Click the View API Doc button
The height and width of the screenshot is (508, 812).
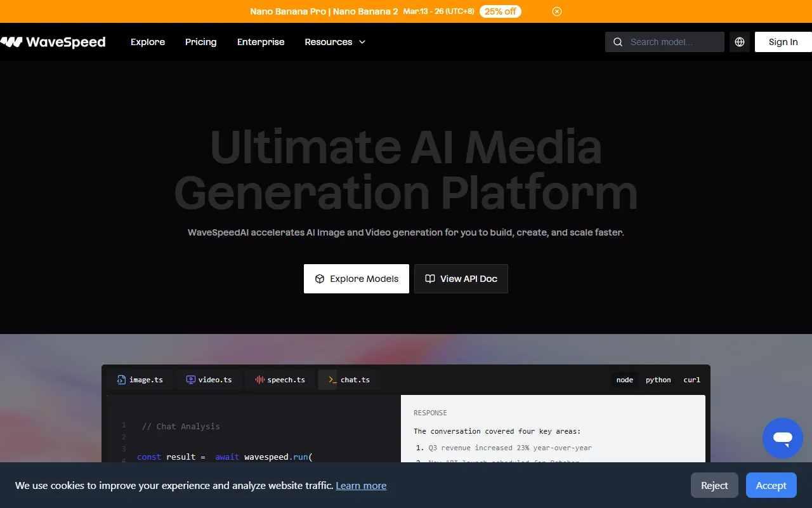(x=461, y=279)
